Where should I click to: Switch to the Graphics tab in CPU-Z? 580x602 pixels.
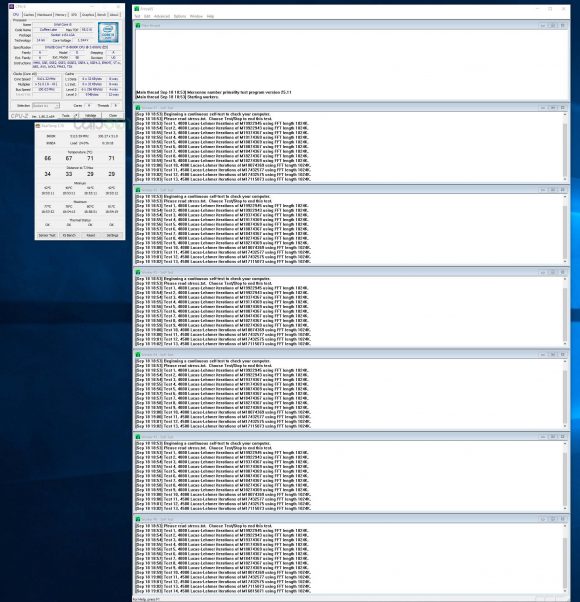88,15
